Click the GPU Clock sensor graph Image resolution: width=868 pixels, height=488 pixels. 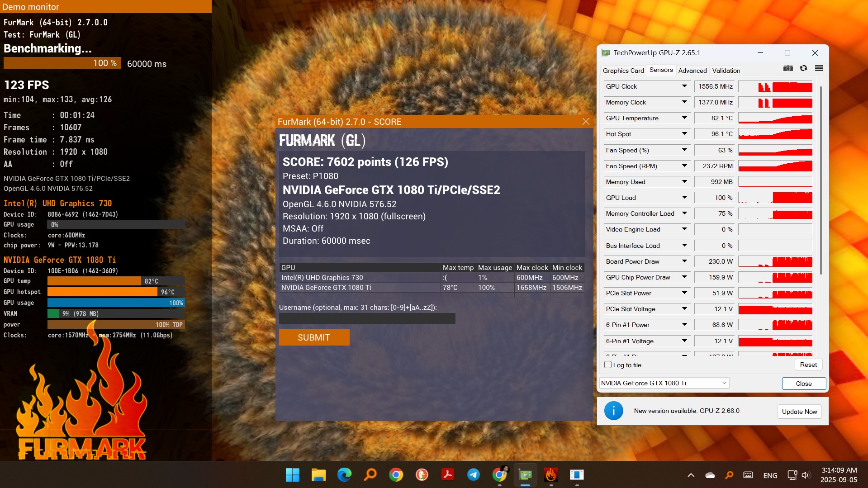(x=775, y=86)
